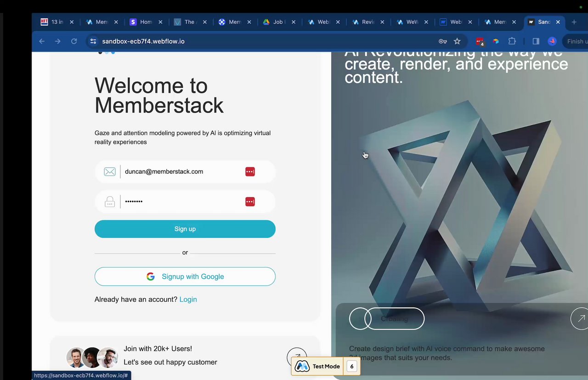Open the red password manager extension in toolbar
This screenshot has height=380, width=588.
(480, 41)
